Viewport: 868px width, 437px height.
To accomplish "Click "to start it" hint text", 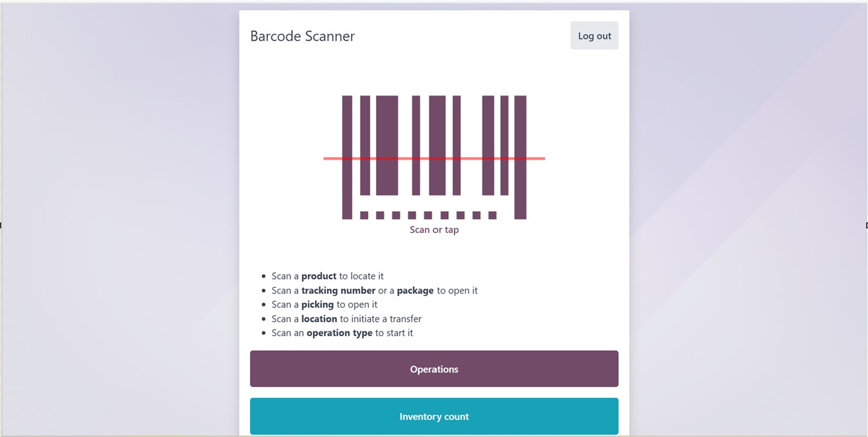I will 394,333.
